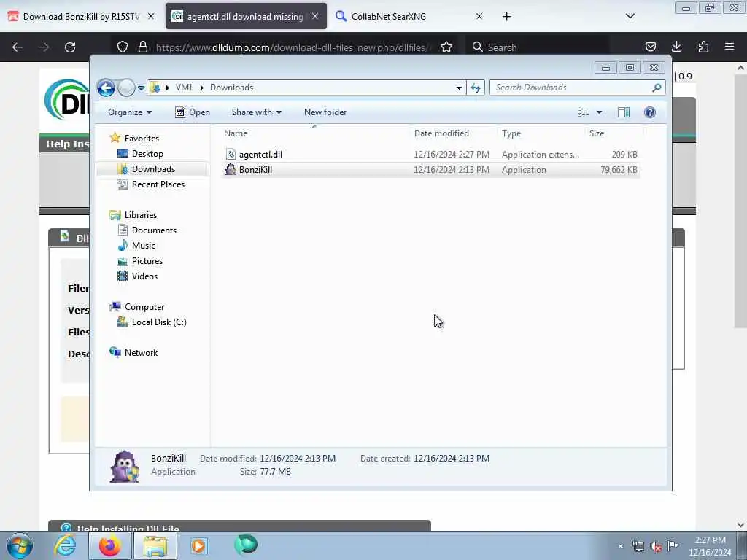The width and height of the screenshot is (747, 560).
Task: Toggle the preview pane icon
Action: (x=624, y=112)
